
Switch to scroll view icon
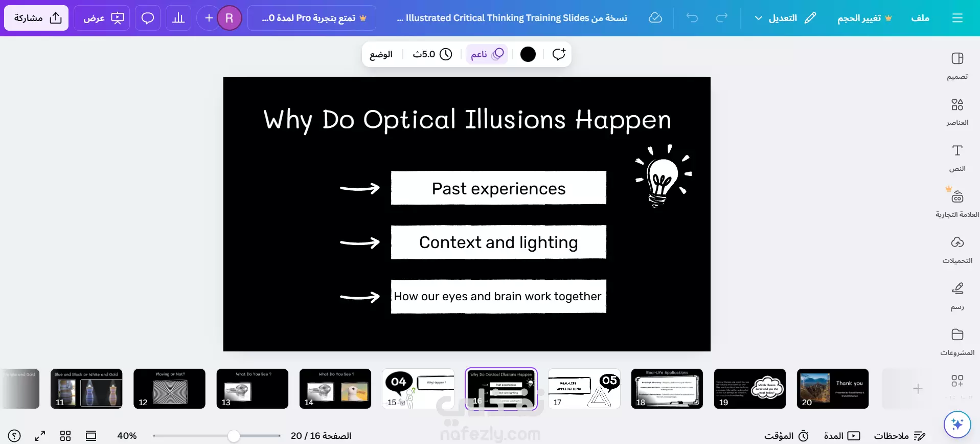(91, 436)
